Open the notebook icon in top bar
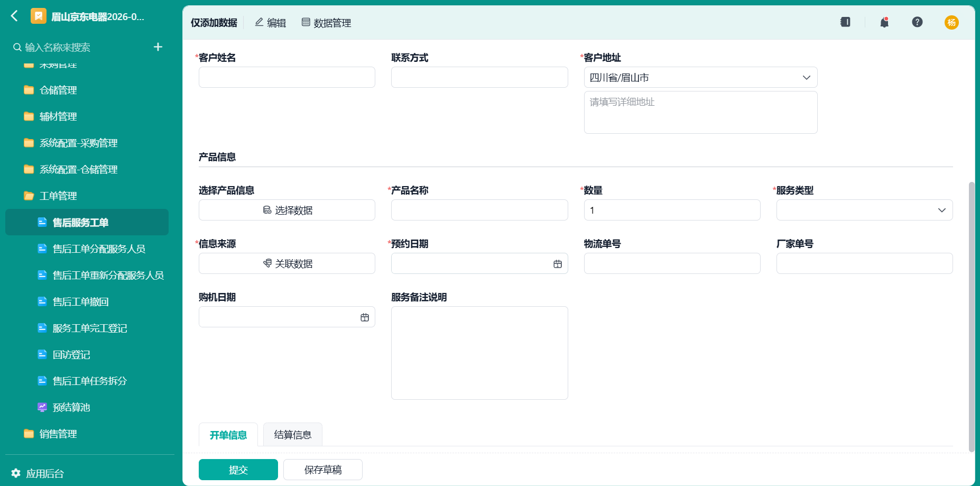The height and width of the screenshot is (486, 980). click(845, 22)
